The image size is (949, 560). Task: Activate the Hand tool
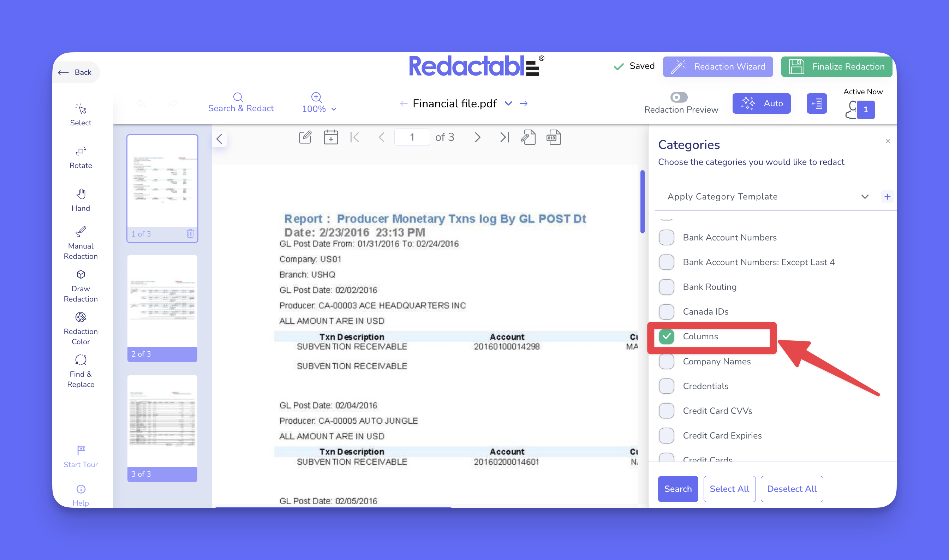[80, 199]
